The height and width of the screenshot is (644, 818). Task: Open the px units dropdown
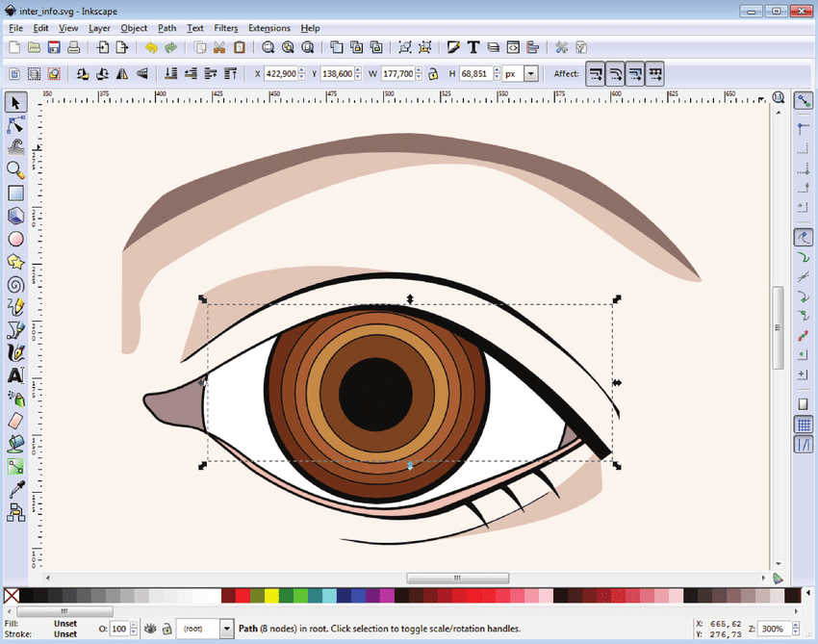(x=530, y=74)
